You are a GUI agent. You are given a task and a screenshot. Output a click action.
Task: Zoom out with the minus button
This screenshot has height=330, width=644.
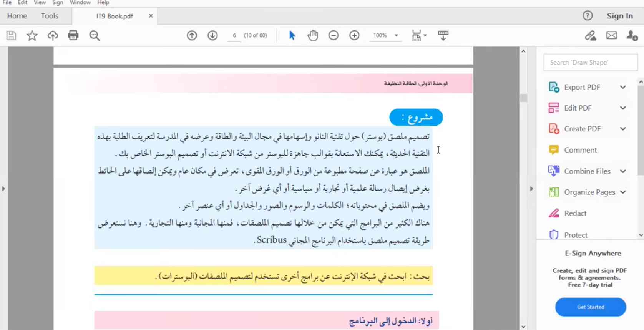click(x=334, y=36)
